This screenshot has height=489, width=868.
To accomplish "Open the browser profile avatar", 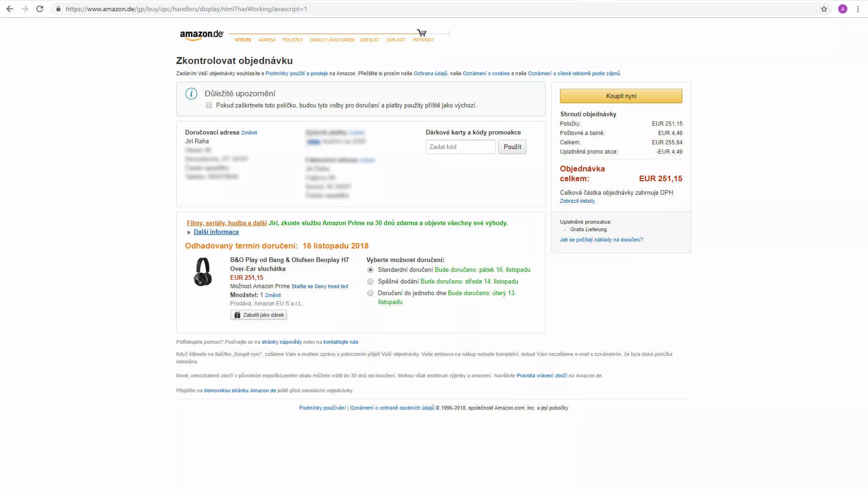I will (x=843, y=9).
